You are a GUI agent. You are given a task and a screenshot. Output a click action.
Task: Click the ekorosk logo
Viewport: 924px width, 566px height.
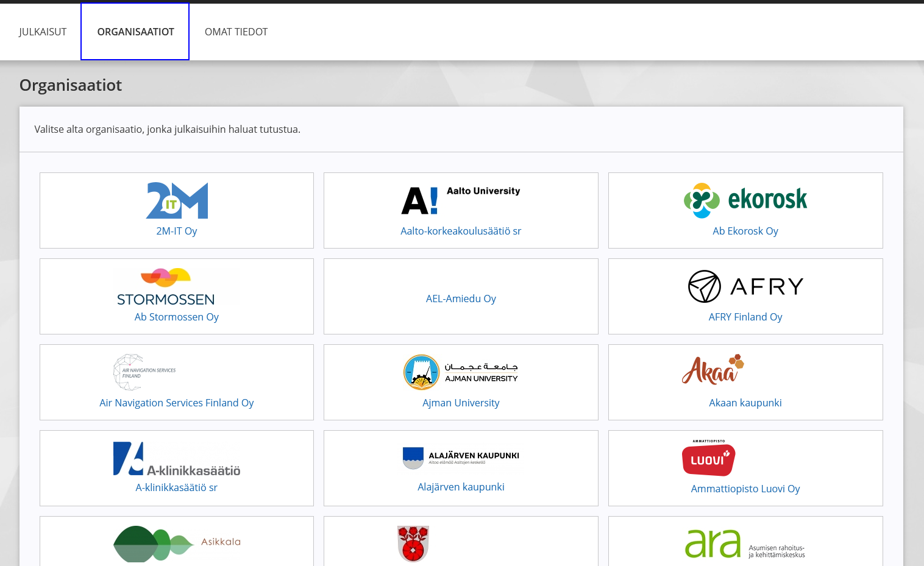pos(745,200)
